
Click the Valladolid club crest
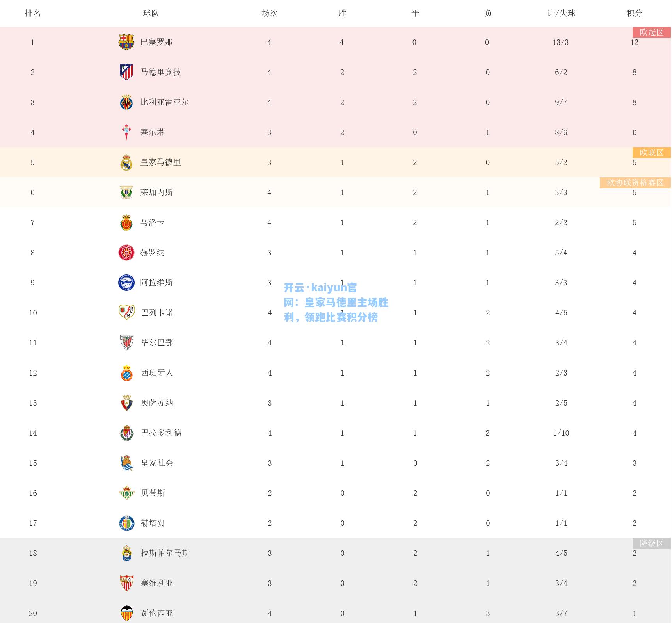coord(126,433)
